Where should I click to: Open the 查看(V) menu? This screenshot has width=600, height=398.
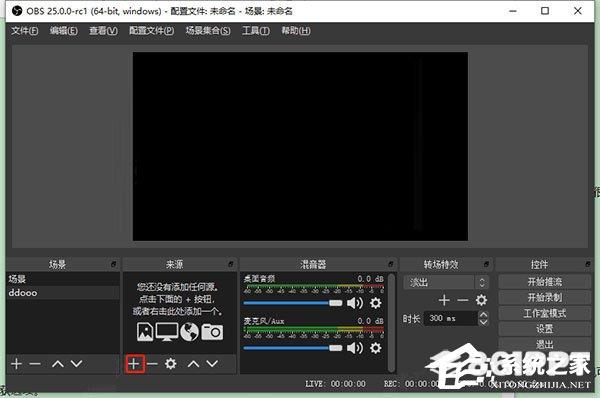pos(103,31)
